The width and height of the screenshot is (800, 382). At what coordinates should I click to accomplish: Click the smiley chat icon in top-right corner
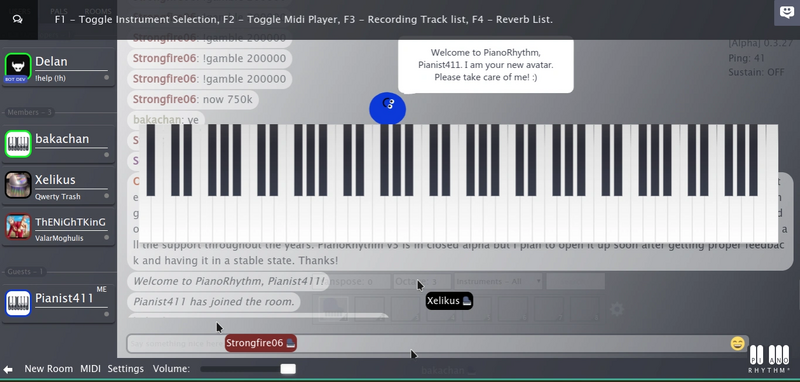coord(786,12)
